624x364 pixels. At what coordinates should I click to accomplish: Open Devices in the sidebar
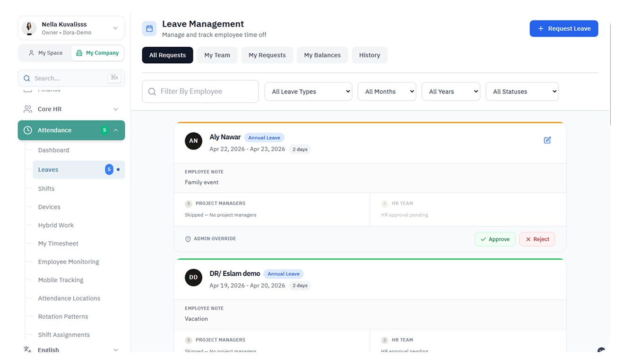49,207
